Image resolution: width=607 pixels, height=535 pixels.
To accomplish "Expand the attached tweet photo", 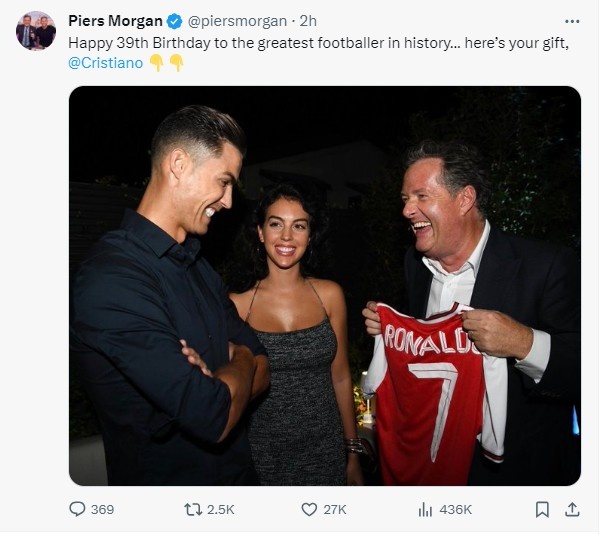I will [324, 285].
